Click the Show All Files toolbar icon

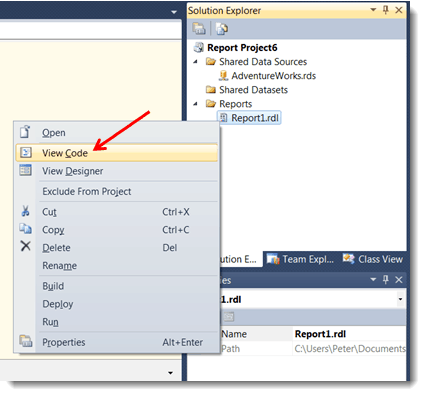click(x=222, y=29)
